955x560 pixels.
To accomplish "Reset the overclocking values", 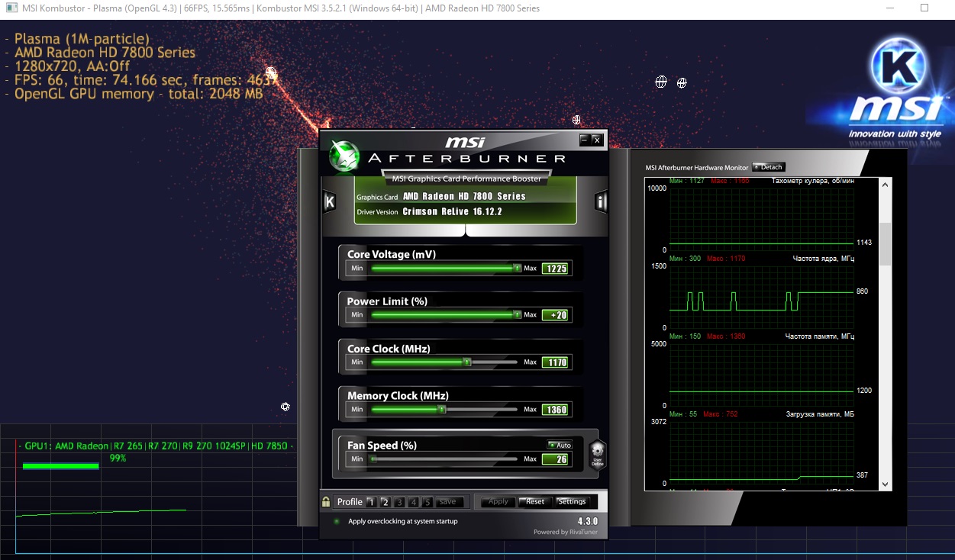I will tap(535, 501).
